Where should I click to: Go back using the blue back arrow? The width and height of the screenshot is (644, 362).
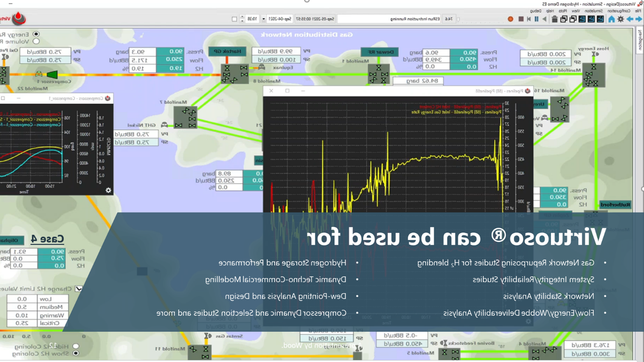click(x=630, y=19)
